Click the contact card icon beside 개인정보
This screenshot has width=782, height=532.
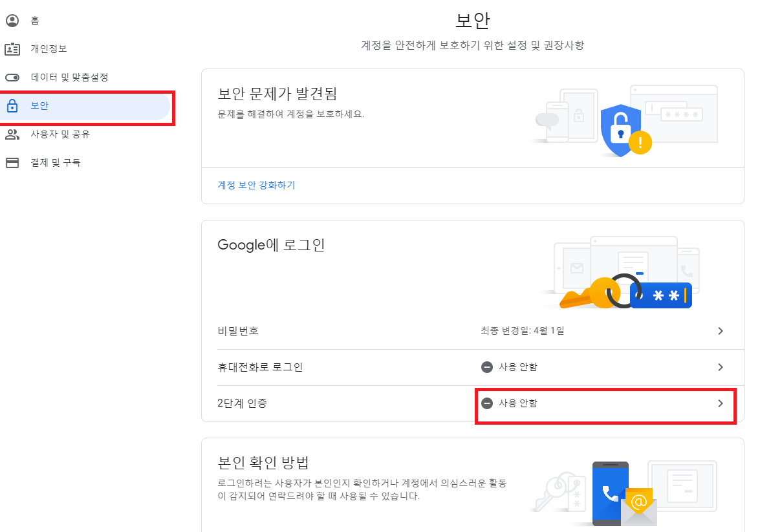tap(14, 48)
